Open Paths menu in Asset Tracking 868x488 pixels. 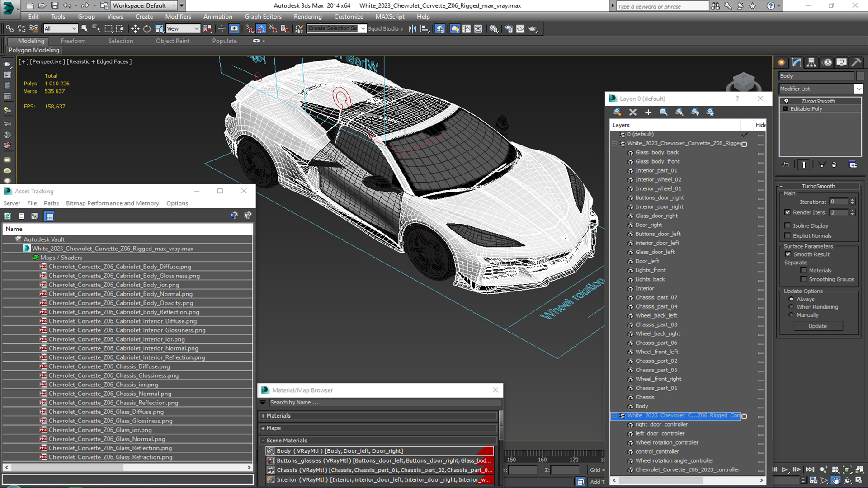(x=51, y=203)
